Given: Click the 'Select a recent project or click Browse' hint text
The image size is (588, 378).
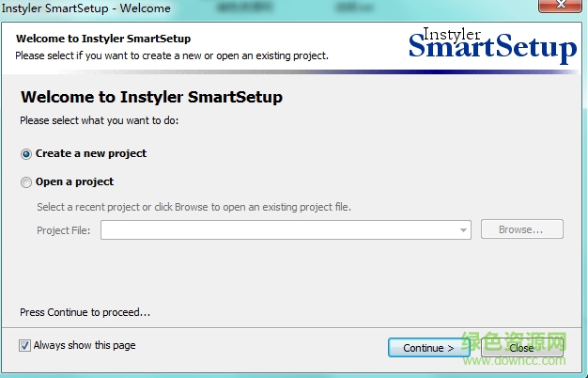Looking at the screenshot, I should tap(193, 207).
